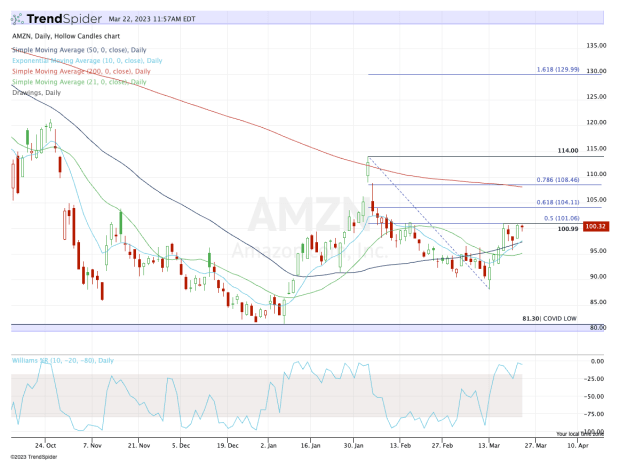
Task: Click the -50.00 Williams %R axis value
Action: [594, 396]
